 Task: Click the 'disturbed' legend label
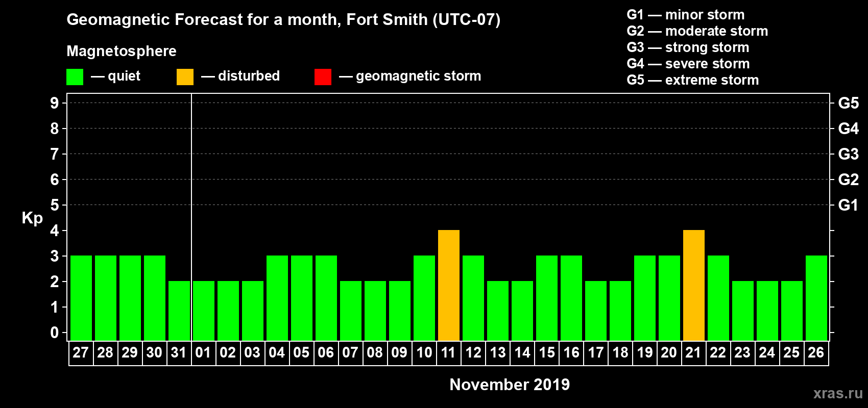(249, 76)
